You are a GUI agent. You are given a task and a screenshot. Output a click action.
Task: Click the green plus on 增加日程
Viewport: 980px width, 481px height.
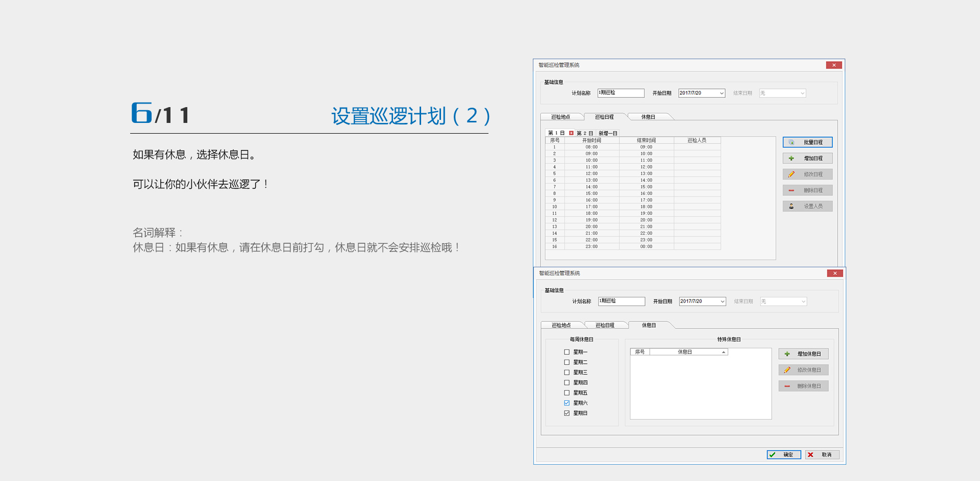791,159
